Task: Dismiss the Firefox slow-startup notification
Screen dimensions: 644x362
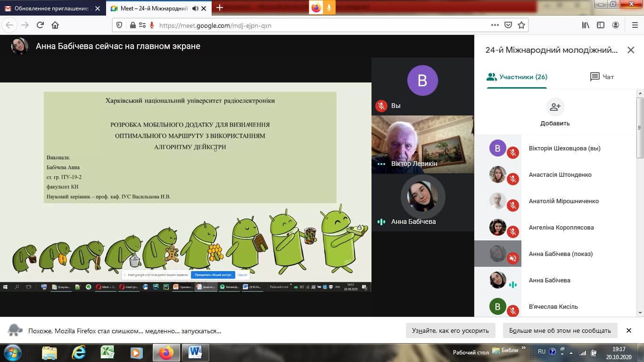Action: coord(628,330)
